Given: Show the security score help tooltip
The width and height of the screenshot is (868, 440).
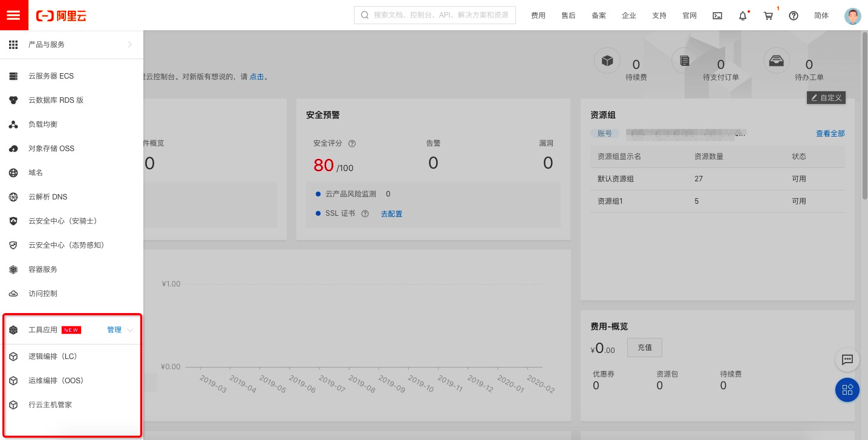Looking at the screenshot, I should [x=352, y=144].
